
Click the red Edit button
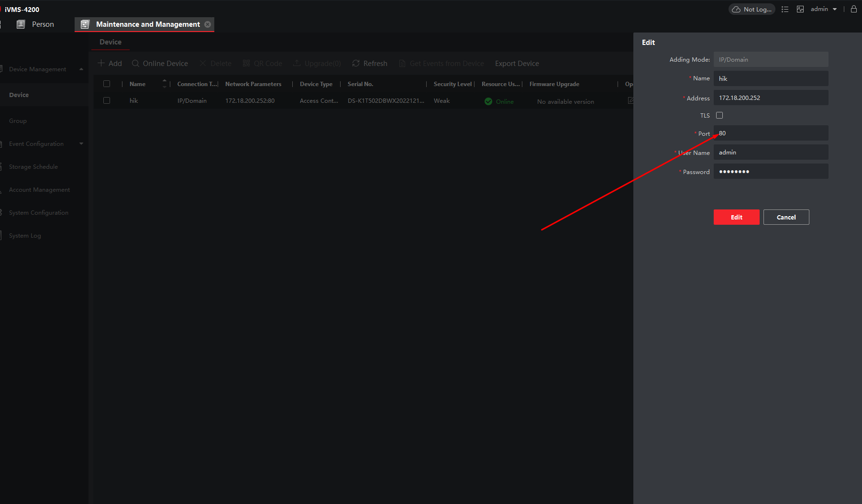[736, 217]
